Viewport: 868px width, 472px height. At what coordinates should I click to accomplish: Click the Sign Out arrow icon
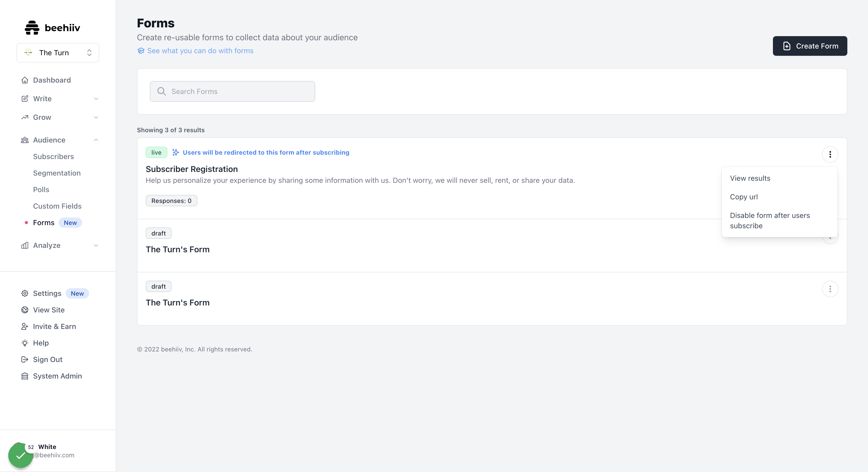[25, 359]
